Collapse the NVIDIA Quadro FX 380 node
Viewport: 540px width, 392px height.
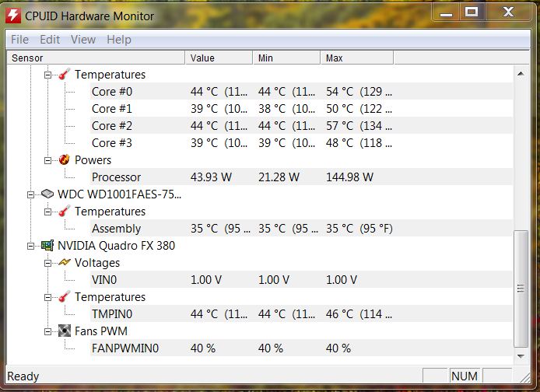(x=30, y=246)
